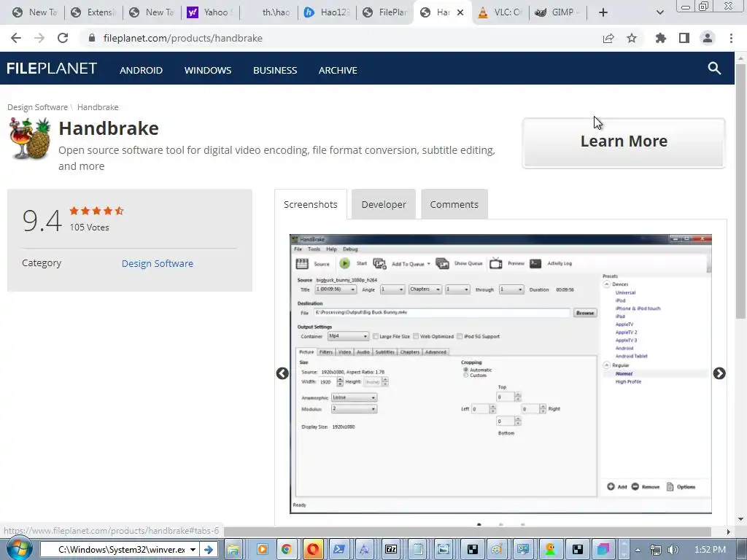Open Windows Explorer from taskbar
The height and width of the screenshot is (560, 747).
click(233, 550)
